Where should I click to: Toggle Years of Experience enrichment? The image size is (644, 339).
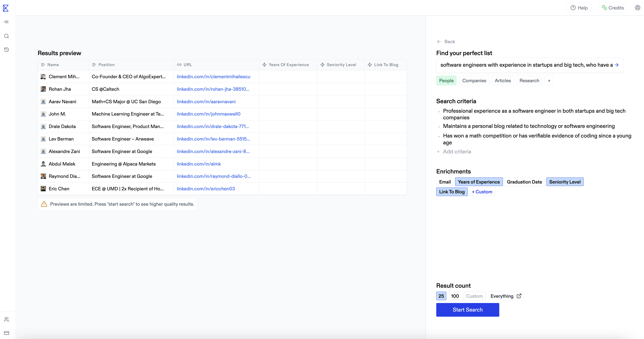click(478, 182)
